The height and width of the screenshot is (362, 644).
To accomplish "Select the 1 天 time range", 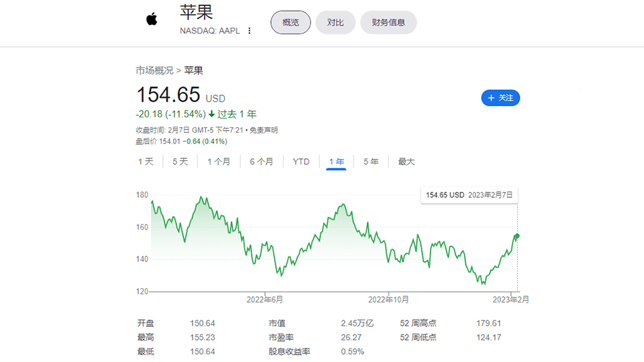I will point(146,162).
